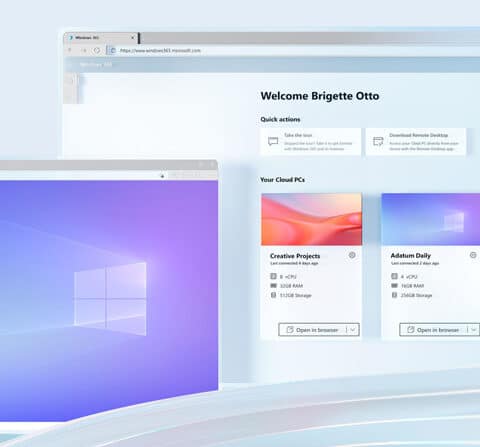The height and width of the screenshot is (447, 480).
Task: Click the vCPU icon on Adatum Daily card
Action: coord(394,276)
